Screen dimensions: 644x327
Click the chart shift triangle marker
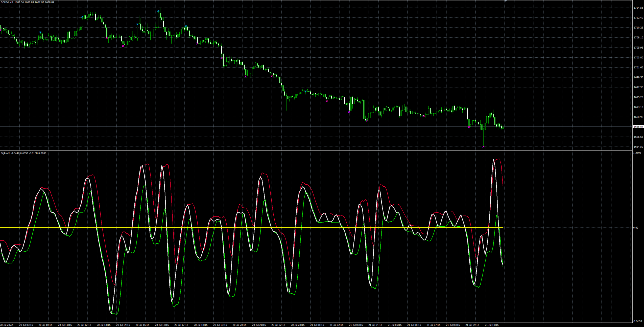coord(506,1)
